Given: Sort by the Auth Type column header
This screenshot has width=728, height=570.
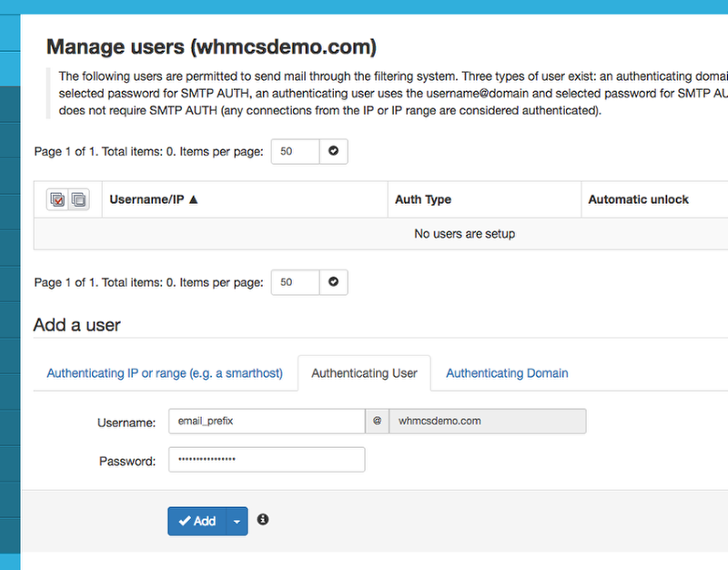Looking at the screenshot, I should tap(423, 199).
